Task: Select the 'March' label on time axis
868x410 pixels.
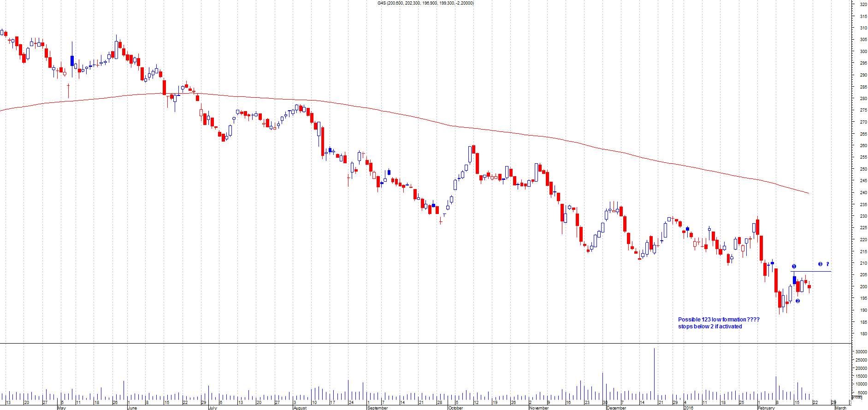Action: 841,408
